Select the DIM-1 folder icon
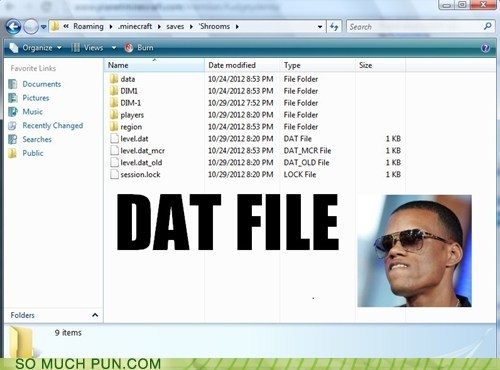 [114, 103]
